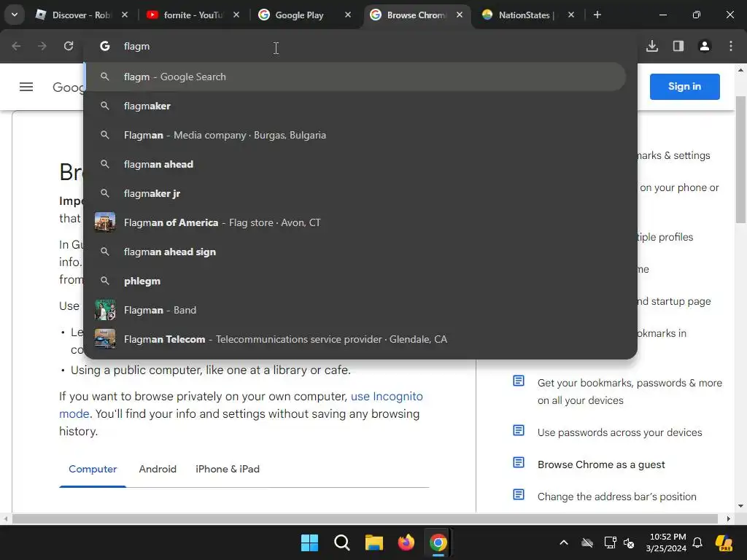Show hidden system tray icons
The image size is (747, 560).
pyautogui.click(x=564, y=542)
